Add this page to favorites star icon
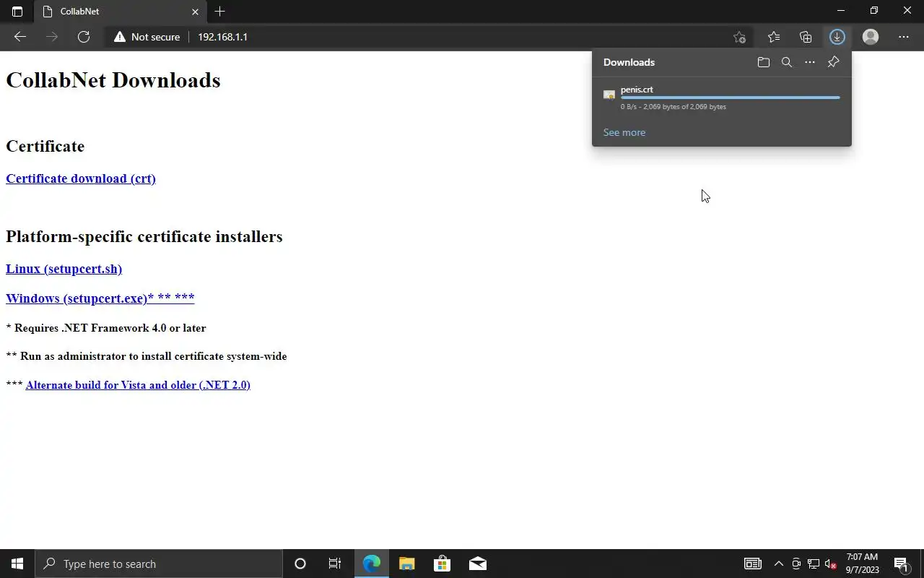This screenshot has height=578, width=924. click(739, 37)
